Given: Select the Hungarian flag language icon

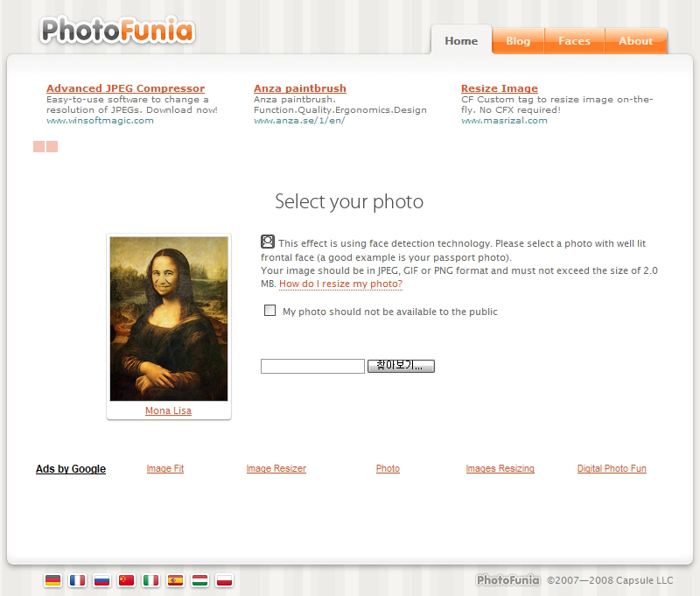Looking at the screenshot, I should pos(199,580).
